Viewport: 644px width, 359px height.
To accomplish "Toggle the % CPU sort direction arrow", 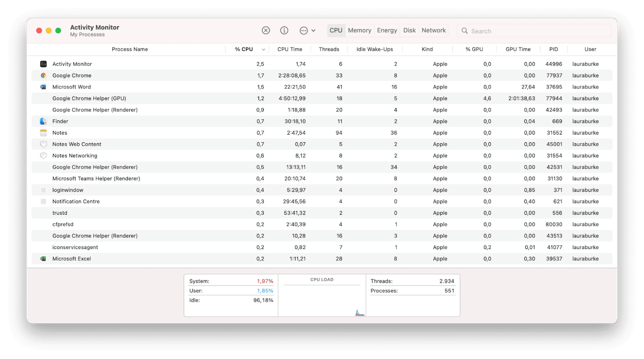I will [x=263, y=50].
